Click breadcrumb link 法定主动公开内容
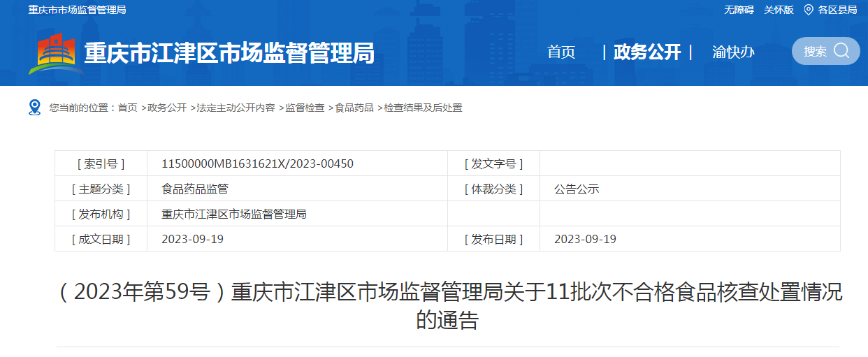 pyautogui.click(x=236, y=108)
